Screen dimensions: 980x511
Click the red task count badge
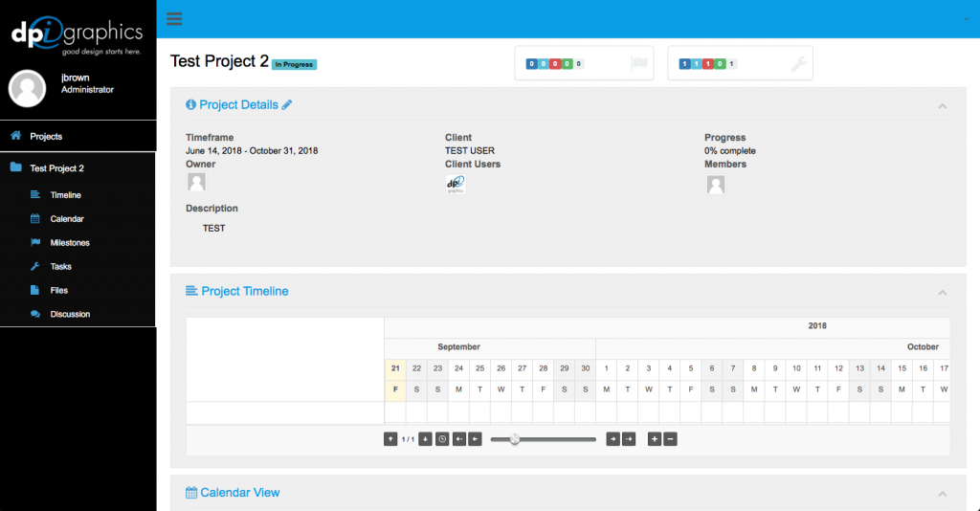click(x=708, y=64)
